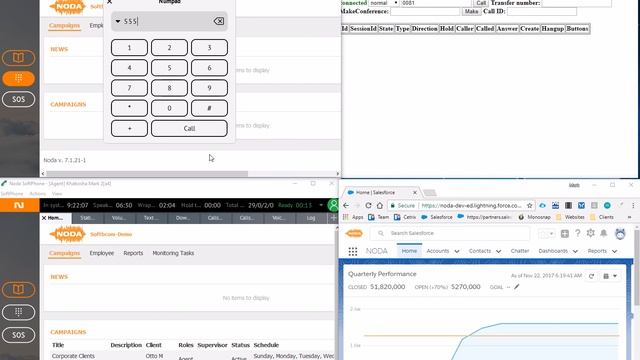Tap the 0 key on the numpad

[169, 108]
